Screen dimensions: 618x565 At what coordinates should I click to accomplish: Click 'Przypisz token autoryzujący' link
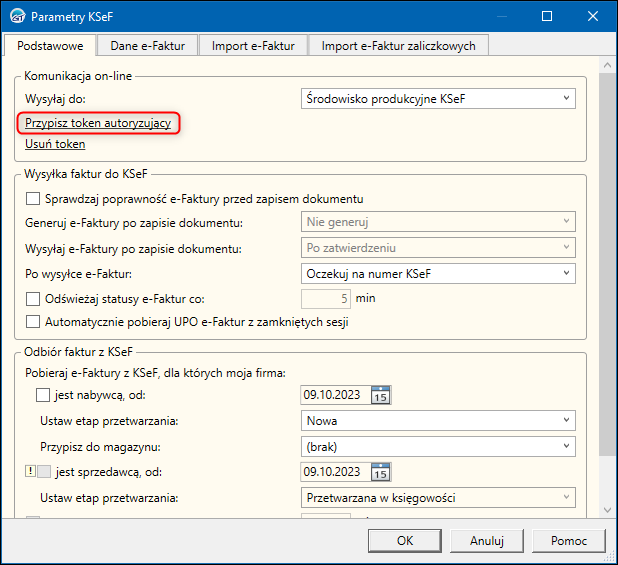(x=98, y=123)
